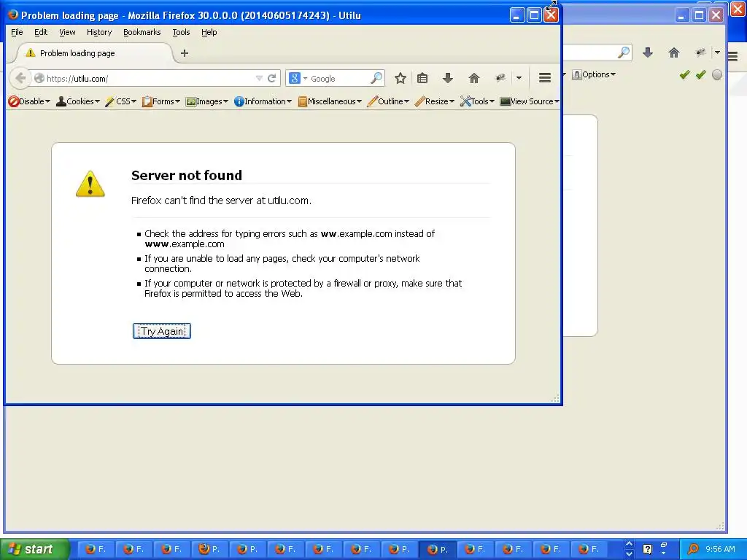Open Downloads arrow in front window
The height and width of the screenshot is (560, 747).
pyautogui.click(x=448, y=78)
